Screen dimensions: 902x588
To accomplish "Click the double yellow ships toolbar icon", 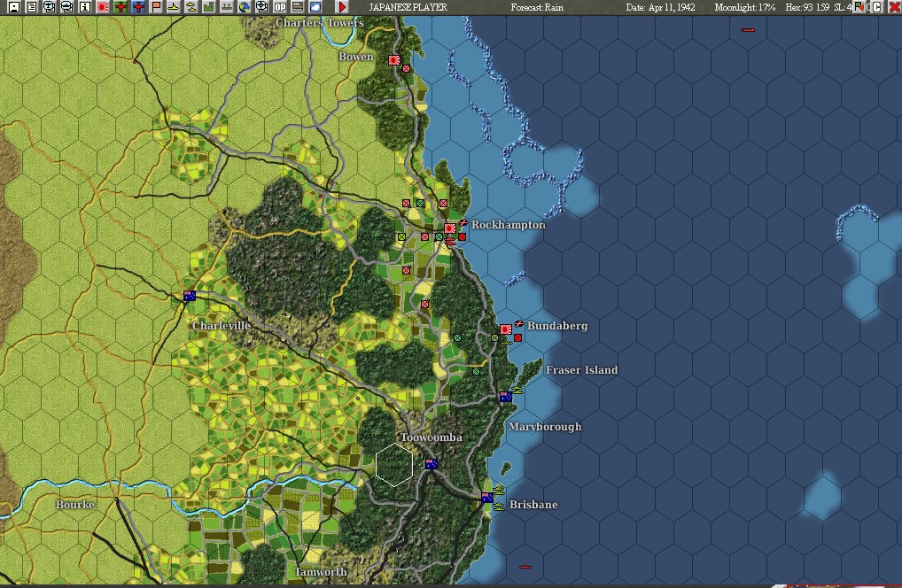I will click(x=191, y=7).
